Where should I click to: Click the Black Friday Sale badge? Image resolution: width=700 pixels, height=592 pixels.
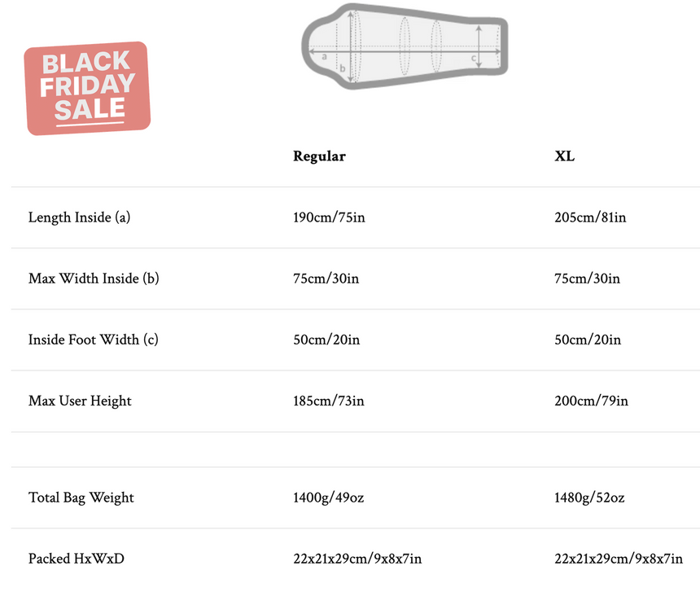88,88
